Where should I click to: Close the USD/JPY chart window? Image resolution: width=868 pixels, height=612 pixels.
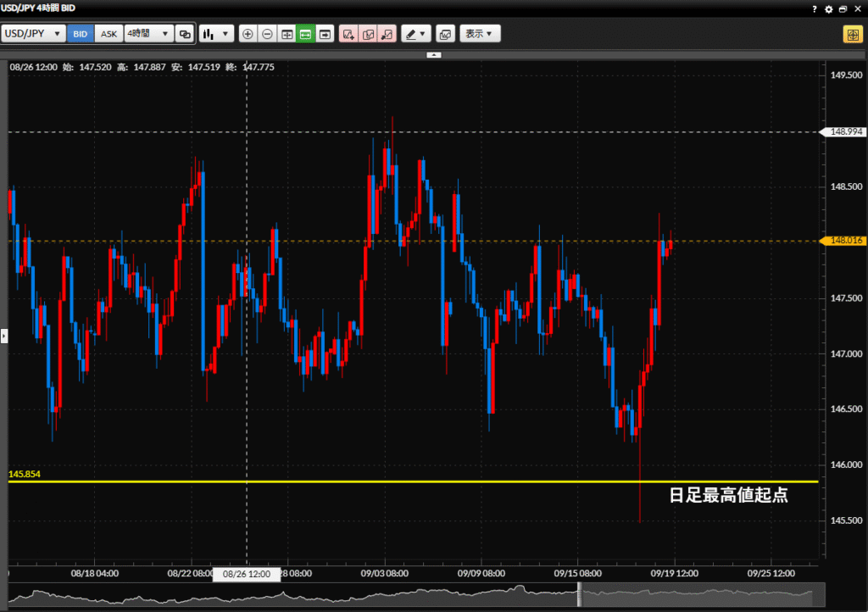(x=858, y=8)
